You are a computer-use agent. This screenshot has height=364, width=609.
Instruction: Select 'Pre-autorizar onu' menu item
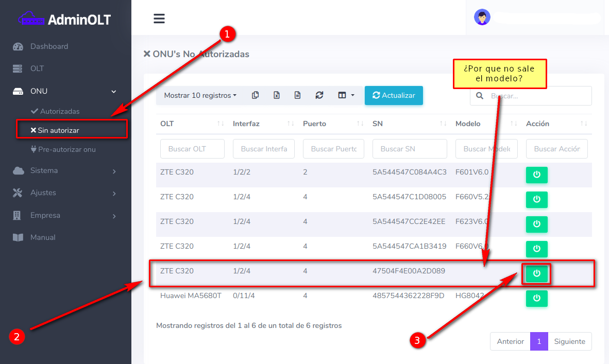pos(66,149)
